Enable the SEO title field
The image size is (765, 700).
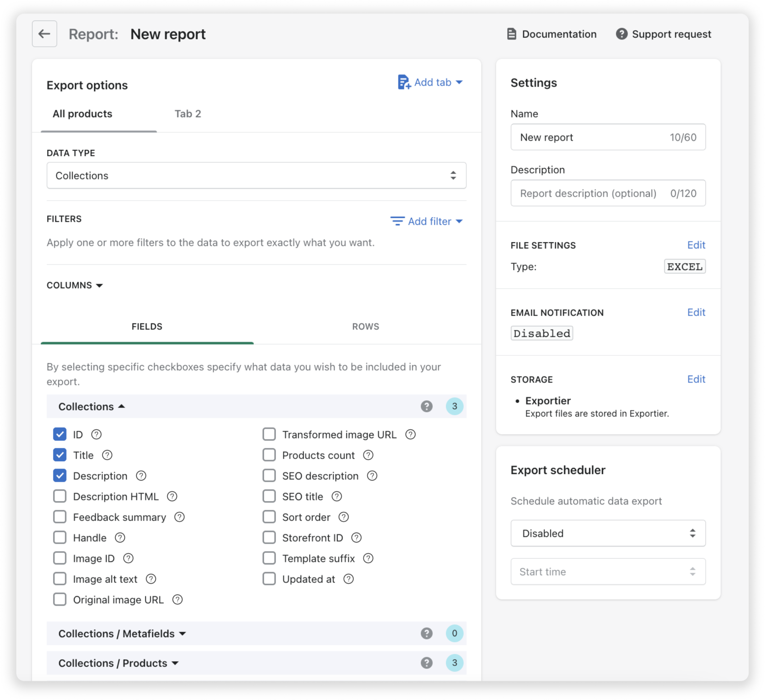tap(269, 496)
